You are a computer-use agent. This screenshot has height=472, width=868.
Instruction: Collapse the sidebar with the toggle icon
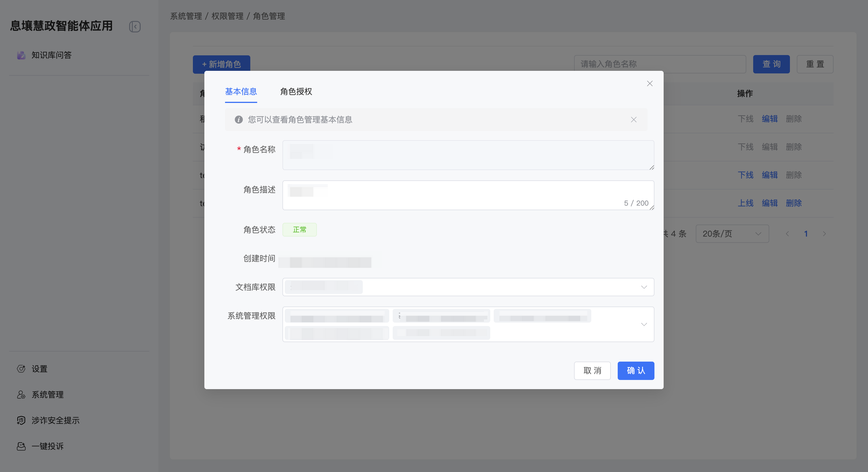coord(135,27)
